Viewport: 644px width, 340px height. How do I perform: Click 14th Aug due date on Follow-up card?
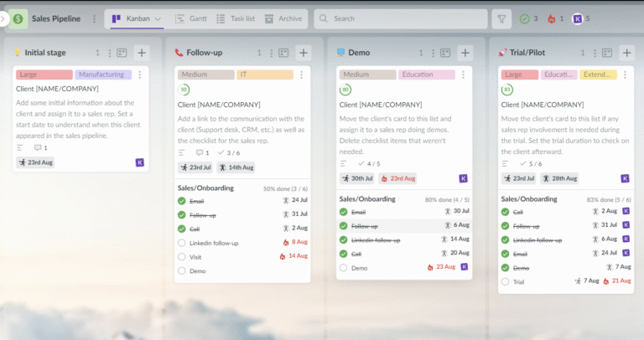236,167
